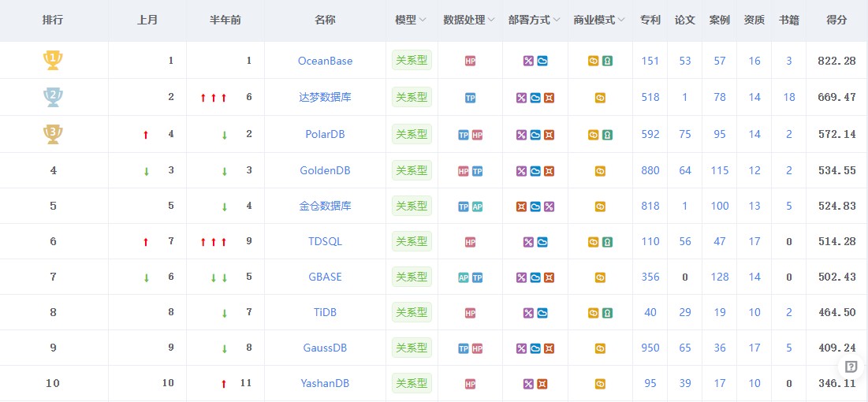This screenshot has width=868, height=402.
Task: Click the orange deployment icon in YashanDB row
Action: point(542,384)
